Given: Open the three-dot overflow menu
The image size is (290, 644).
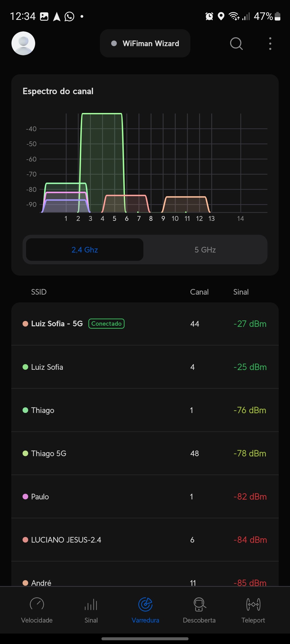Looking at the screenshot, I should pos(270,43).
